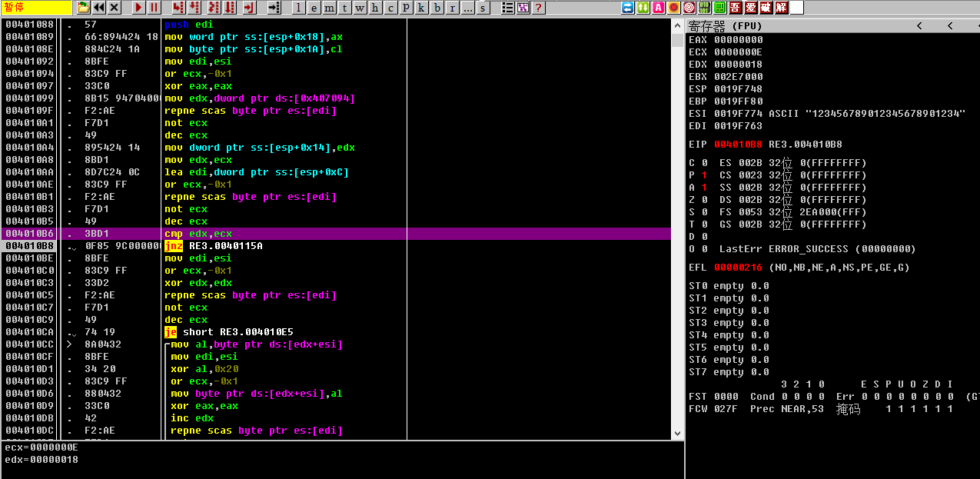The width and height of the screenshot is (980, 479).
Task: Open the red question mark help icon
Action: click(538, 8)
